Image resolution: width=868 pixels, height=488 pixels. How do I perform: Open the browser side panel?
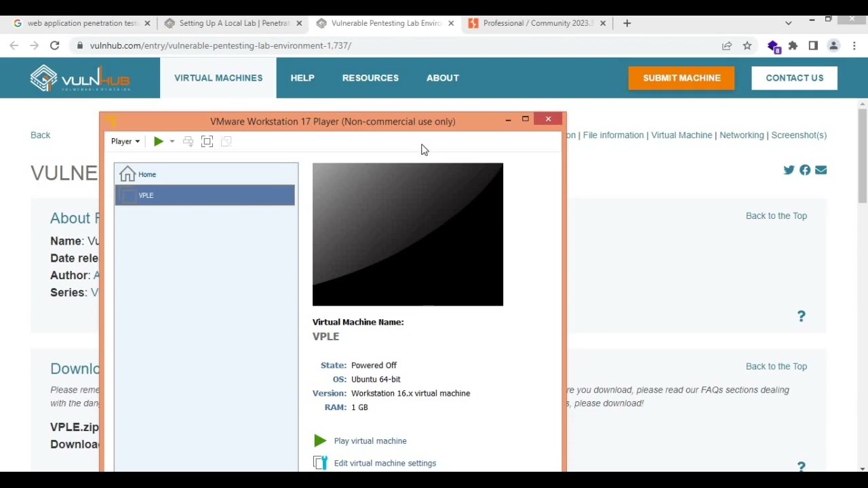tap(813, 45)
